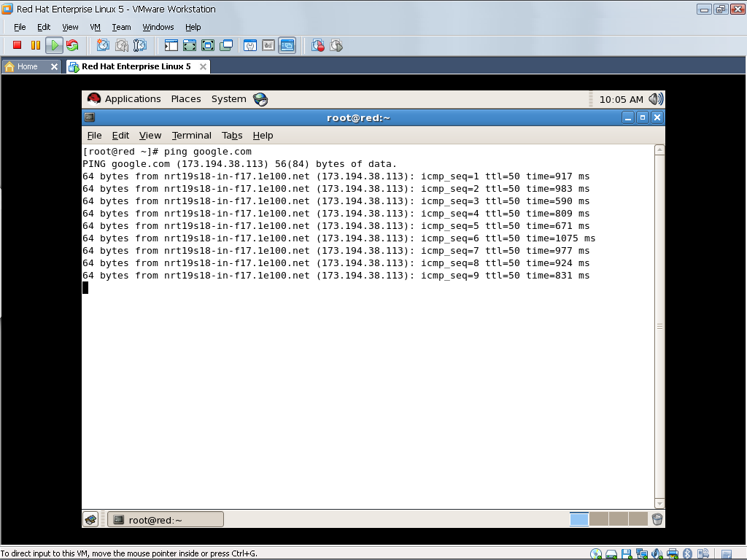This screenshot has height=560, width=747.
Task: Open the VMware Edit menu
Action: point(44,27)
